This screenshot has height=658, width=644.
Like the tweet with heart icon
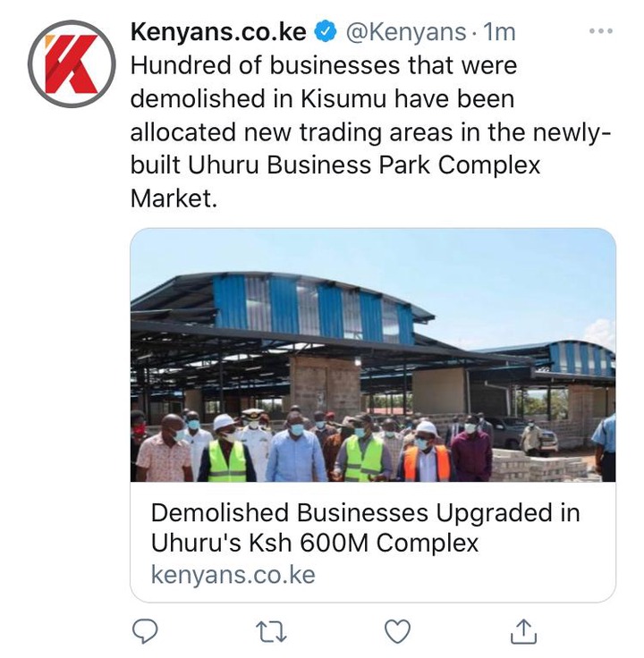pos(397,631)
